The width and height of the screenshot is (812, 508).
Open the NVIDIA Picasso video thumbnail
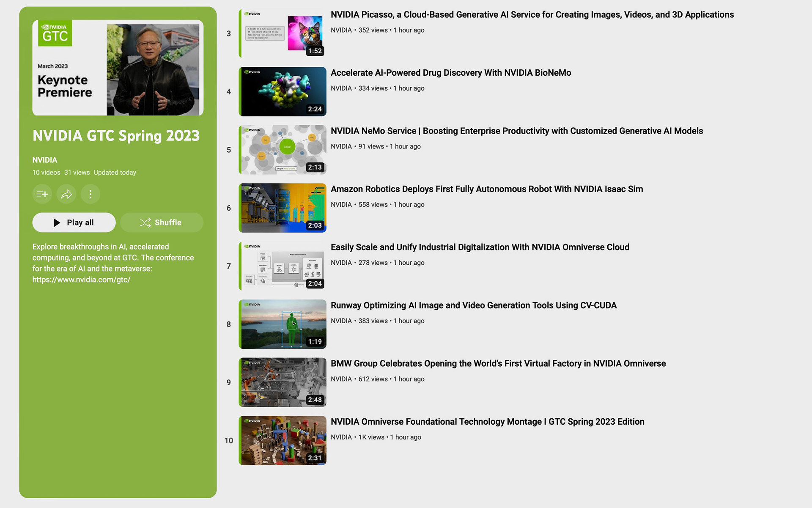283,33
